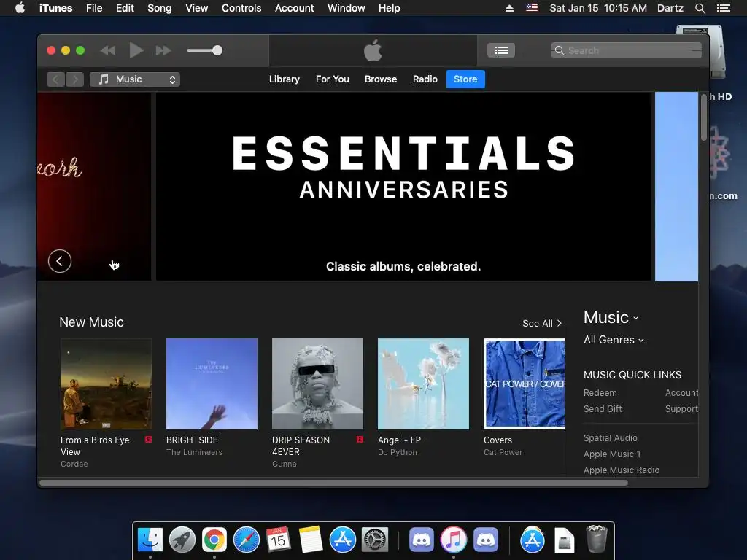The image size is (747, 560).
Task: Open the Notification Center icon
Action: tap(724, 8)
